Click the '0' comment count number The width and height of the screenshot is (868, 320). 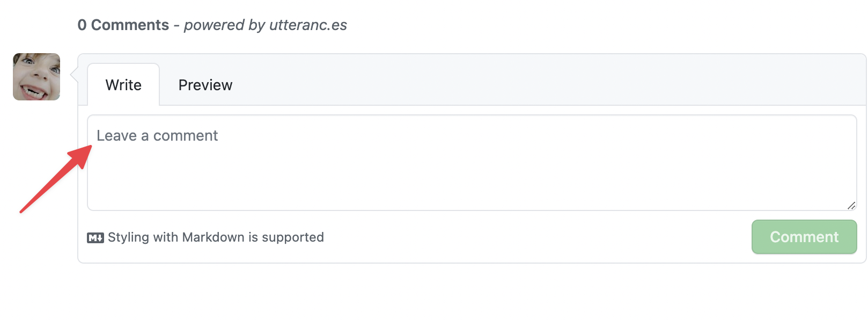(82, 25)
